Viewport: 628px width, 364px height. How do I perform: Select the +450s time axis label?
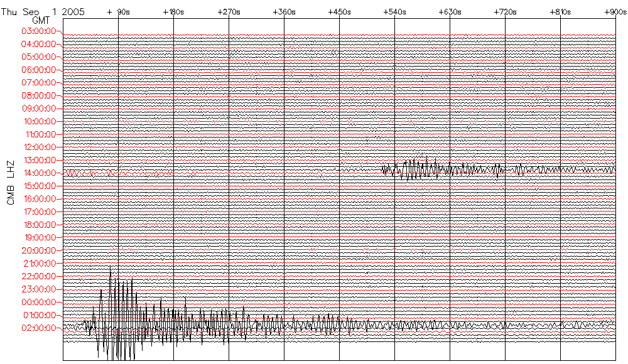339,12
